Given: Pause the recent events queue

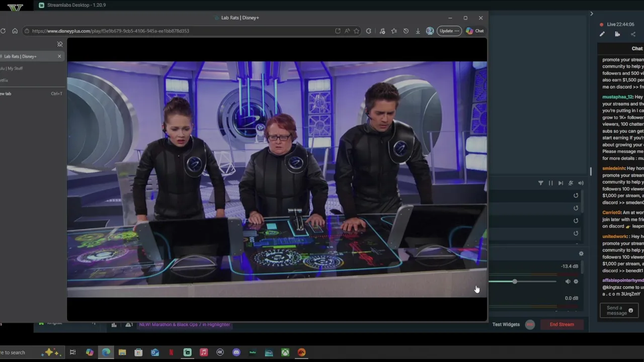Looking at the screenshot, I should point(551,183).
